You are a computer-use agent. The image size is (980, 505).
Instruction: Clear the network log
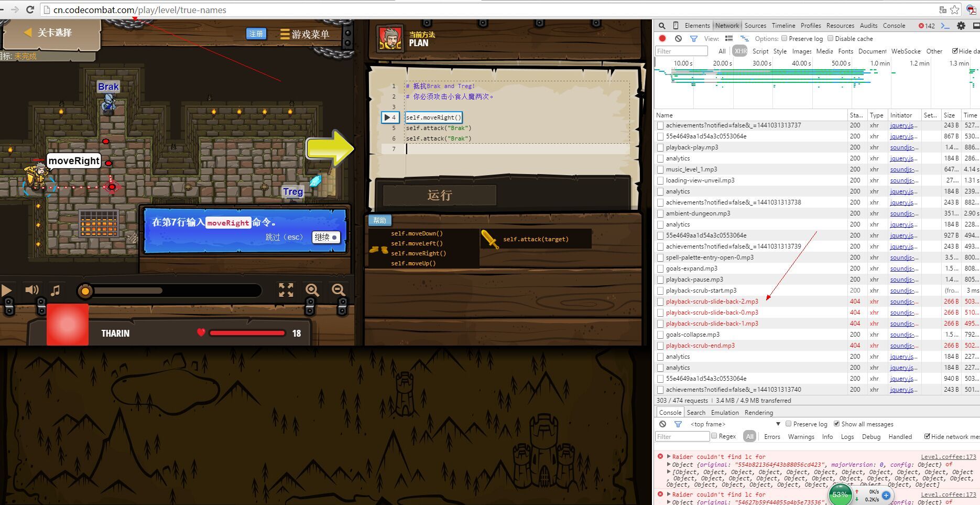678,38
